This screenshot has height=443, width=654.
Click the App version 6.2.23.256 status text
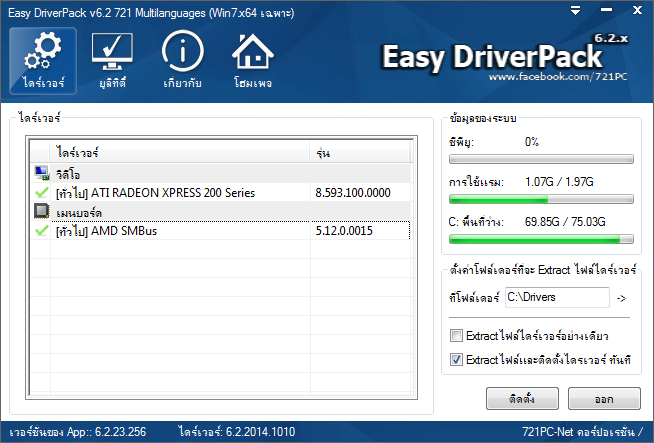(78, 432)
